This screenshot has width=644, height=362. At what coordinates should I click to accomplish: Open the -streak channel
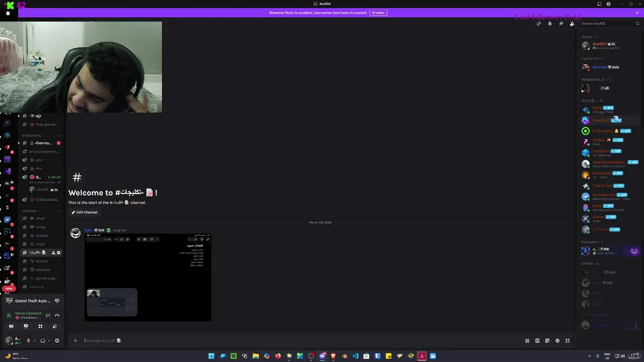coord(41,236)
